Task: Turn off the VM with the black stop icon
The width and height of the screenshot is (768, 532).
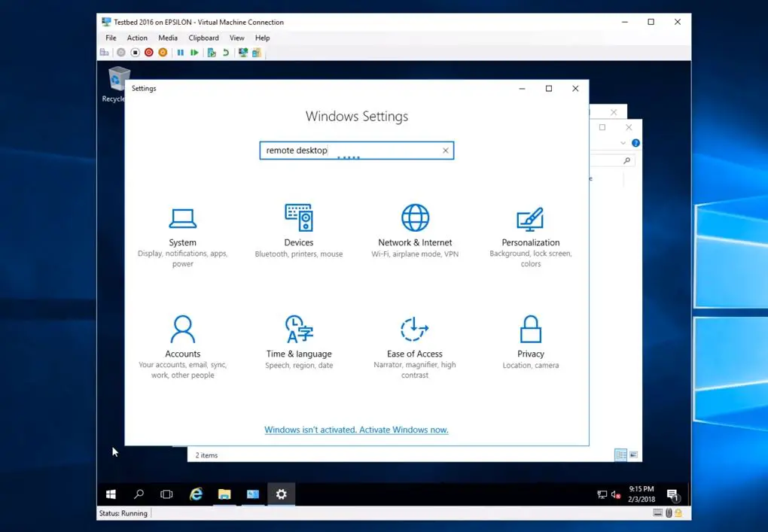Action: click(x=136, y=53)
